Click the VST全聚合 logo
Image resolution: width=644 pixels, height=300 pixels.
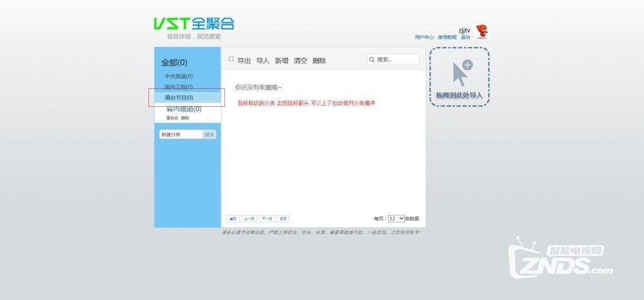tap(193, 24)
